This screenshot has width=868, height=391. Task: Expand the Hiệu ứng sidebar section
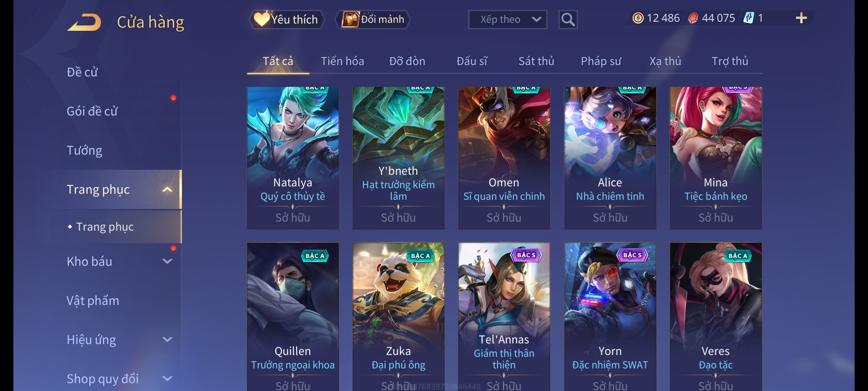pos(167,340)
